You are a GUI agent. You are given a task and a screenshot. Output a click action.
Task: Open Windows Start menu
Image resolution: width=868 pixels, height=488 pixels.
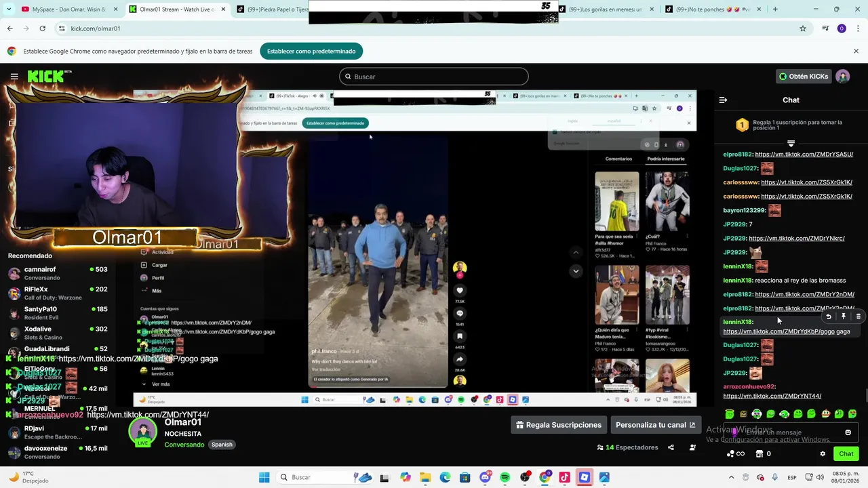tap(264, 477)
